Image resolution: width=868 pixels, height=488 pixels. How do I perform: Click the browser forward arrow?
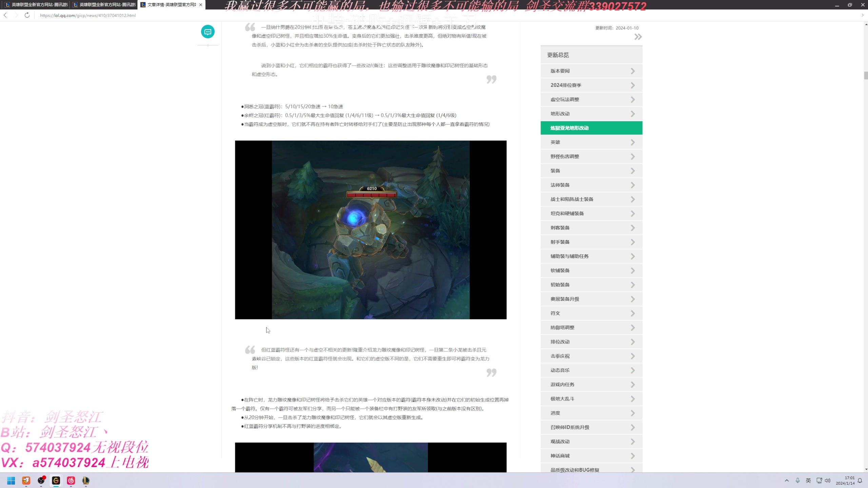pyautogui.click(x=16, y=15)
